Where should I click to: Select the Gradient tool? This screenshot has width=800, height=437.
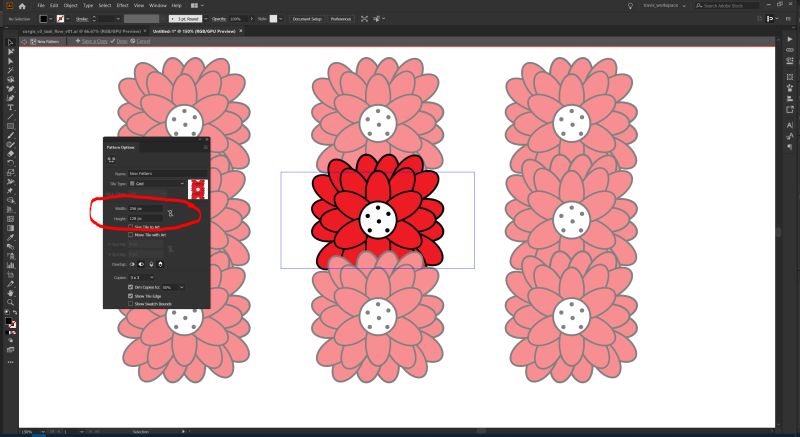point(10,228)
